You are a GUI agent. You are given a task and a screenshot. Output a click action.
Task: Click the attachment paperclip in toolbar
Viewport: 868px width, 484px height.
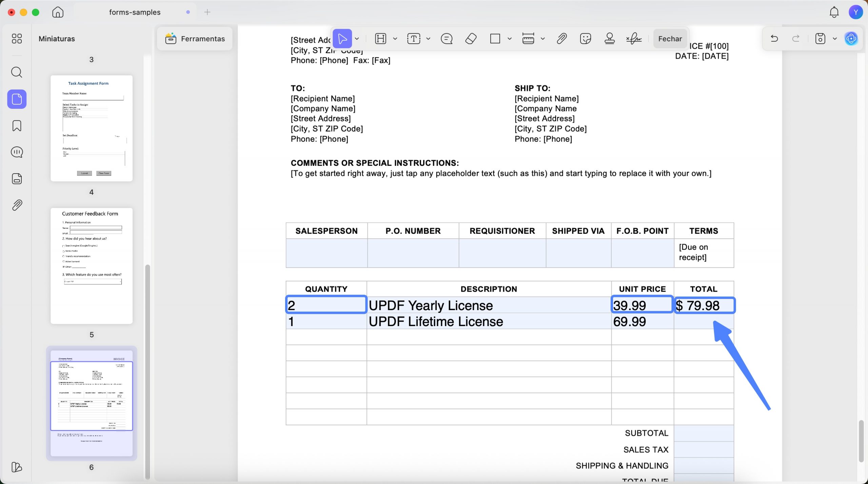[x=561, y=39]
